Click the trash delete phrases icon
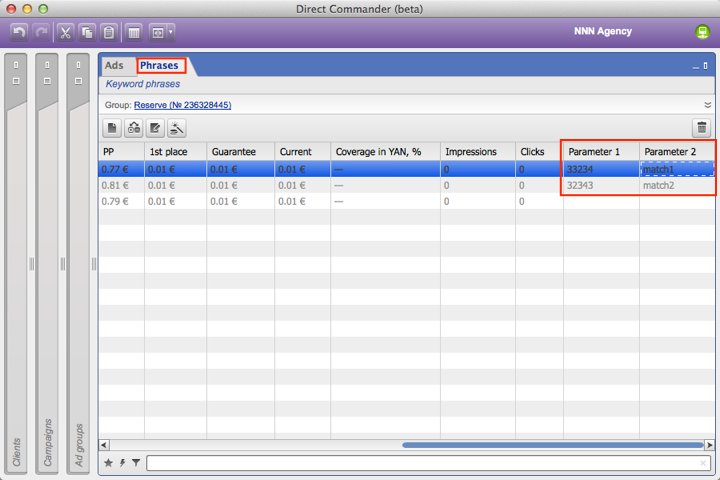The height and width of the screenshot is (480, 720). [x=702, y=128]
